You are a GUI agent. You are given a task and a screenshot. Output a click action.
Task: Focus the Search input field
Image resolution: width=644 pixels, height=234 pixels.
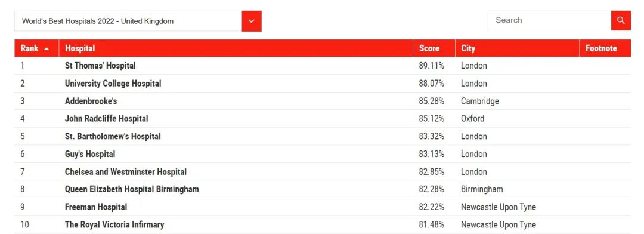(x=550, y=20)
